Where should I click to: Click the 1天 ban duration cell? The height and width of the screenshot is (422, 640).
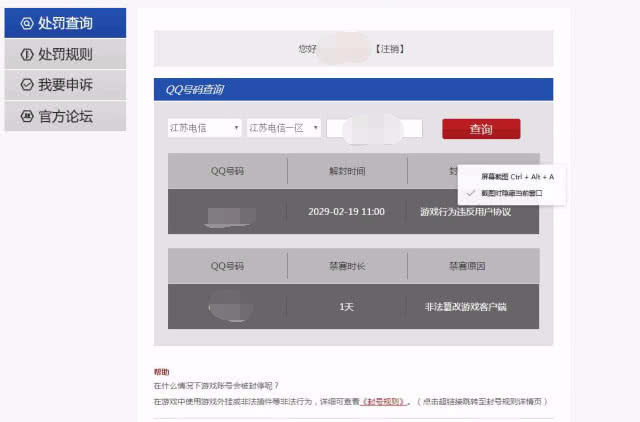347,307
